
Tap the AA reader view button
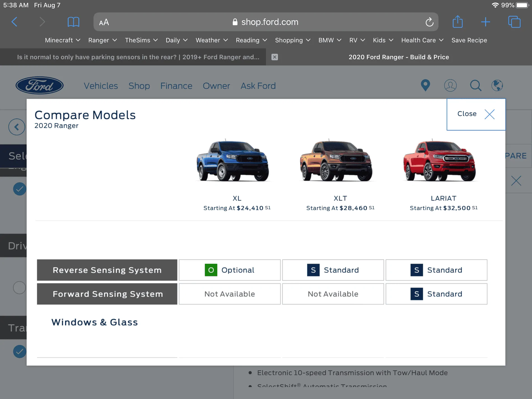pyautogui.click(x=104, y=22)
